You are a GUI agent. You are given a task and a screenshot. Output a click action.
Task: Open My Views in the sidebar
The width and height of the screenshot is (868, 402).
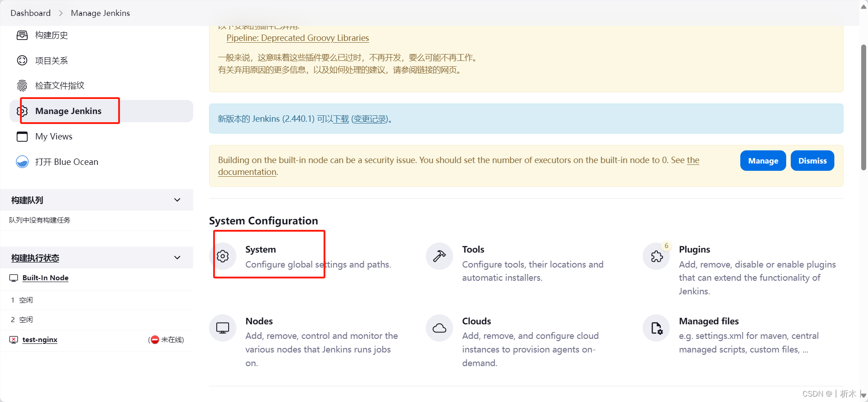point(101,136)
